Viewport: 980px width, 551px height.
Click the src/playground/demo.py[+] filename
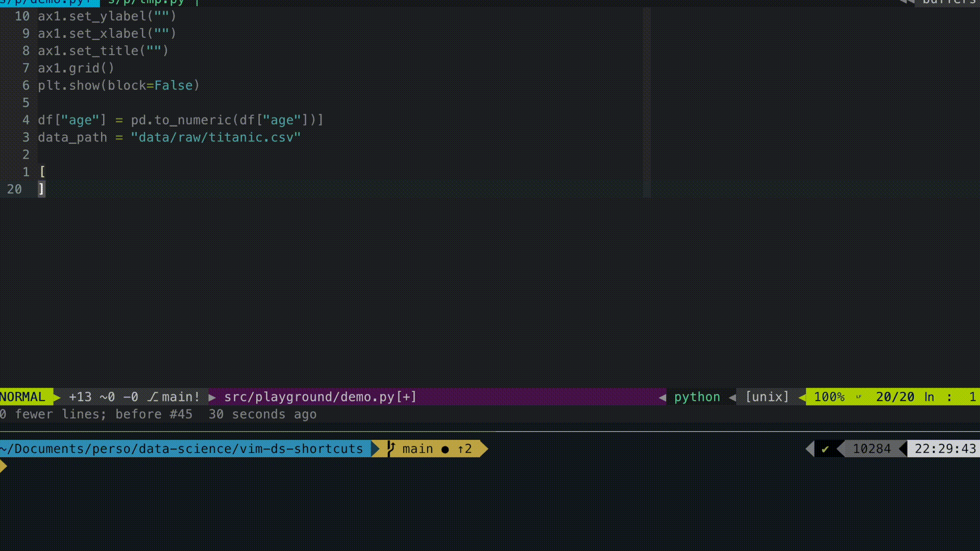coord(320,397)
